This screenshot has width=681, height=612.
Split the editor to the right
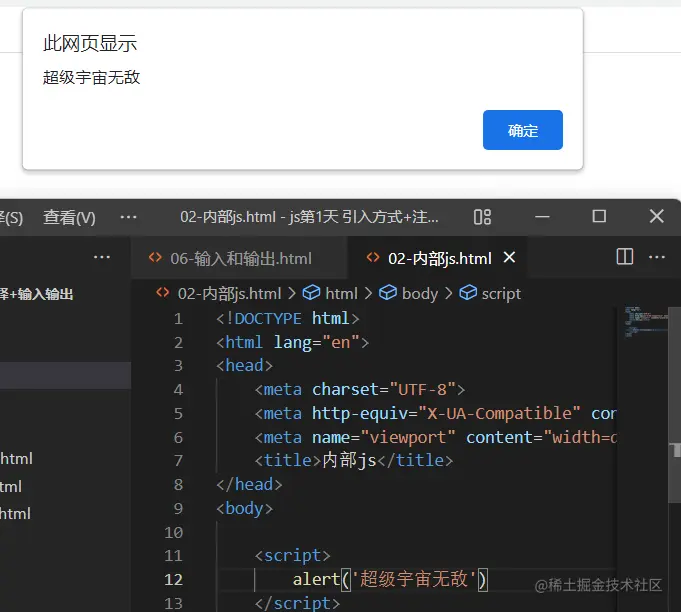[625, 257]
